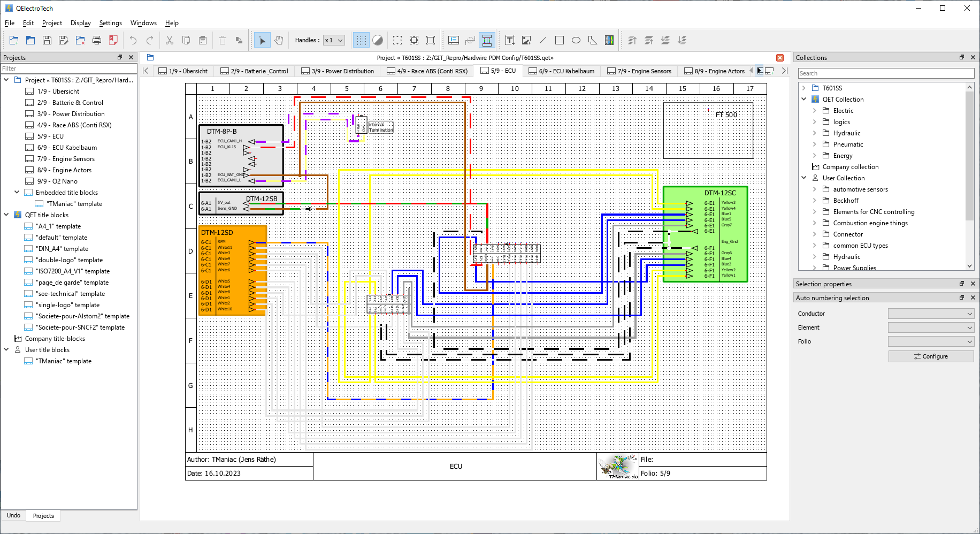The width and height of the screenshot is (980, 534).
Task: Click the Close project icon
Action: coord(80,40)
